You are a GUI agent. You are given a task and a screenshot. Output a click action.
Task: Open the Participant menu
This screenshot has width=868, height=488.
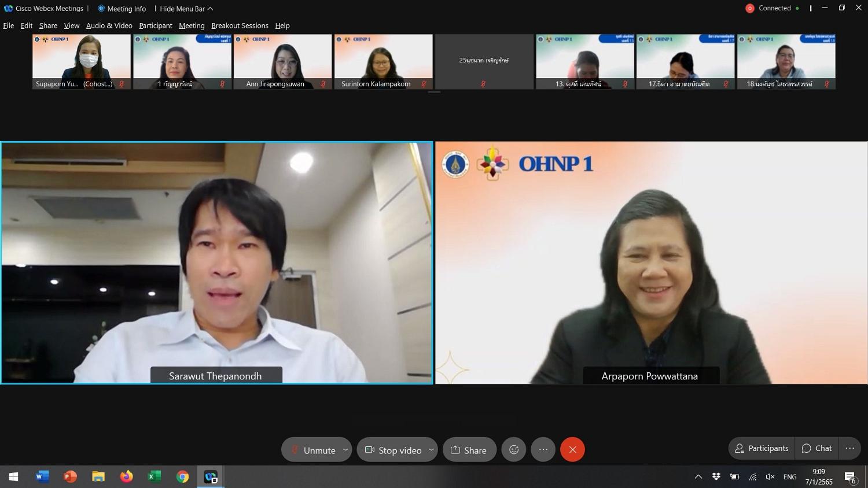coord(156,25)
